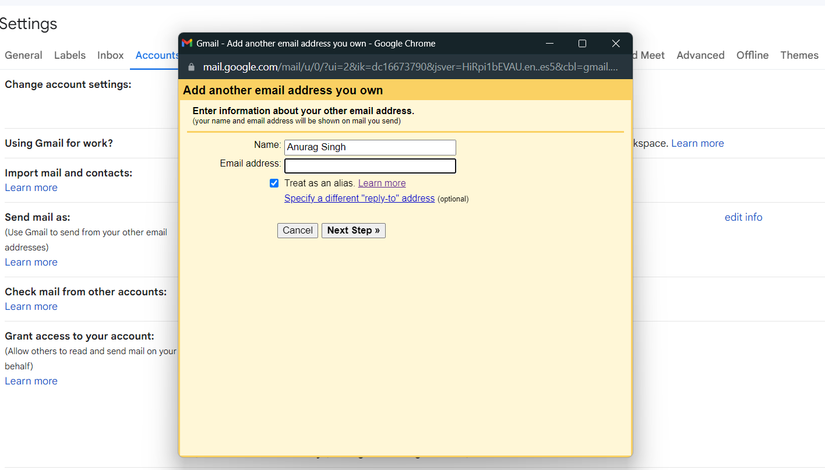This screenshot has height=470, width=825.
Task: Click the Gmail logo icon in title bar
Action: click(187, 43)
